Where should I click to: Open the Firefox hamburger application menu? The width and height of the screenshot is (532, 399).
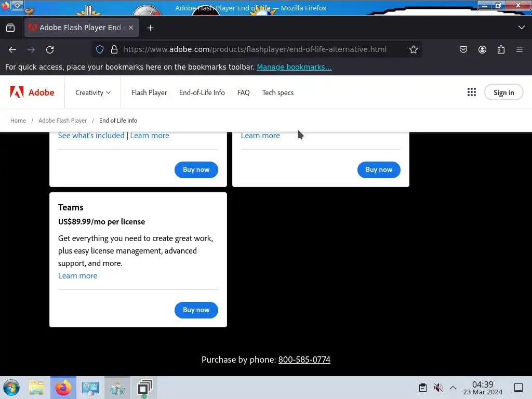pyautogui.click(x=520, y=49)
